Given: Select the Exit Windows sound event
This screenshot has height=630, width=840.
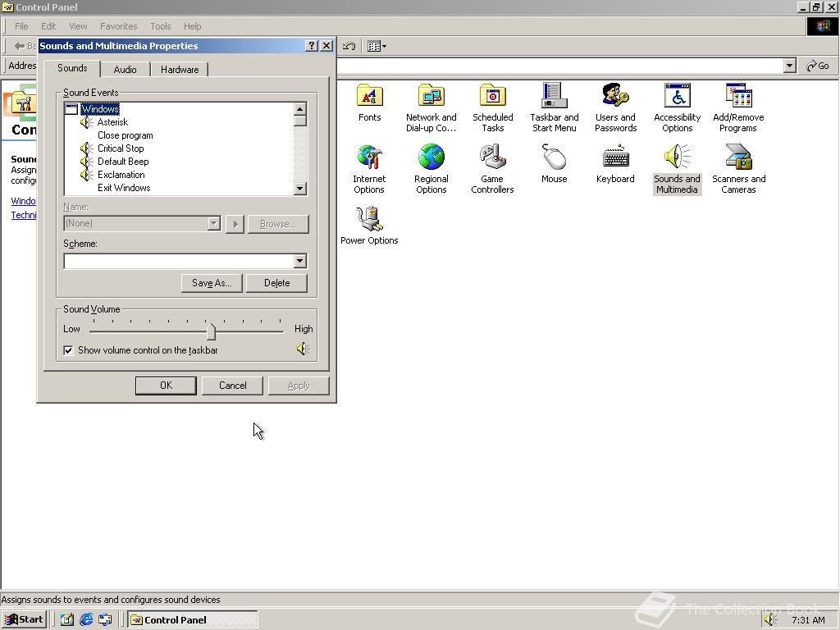Looking at the screenshot, I should coord(124,188).
